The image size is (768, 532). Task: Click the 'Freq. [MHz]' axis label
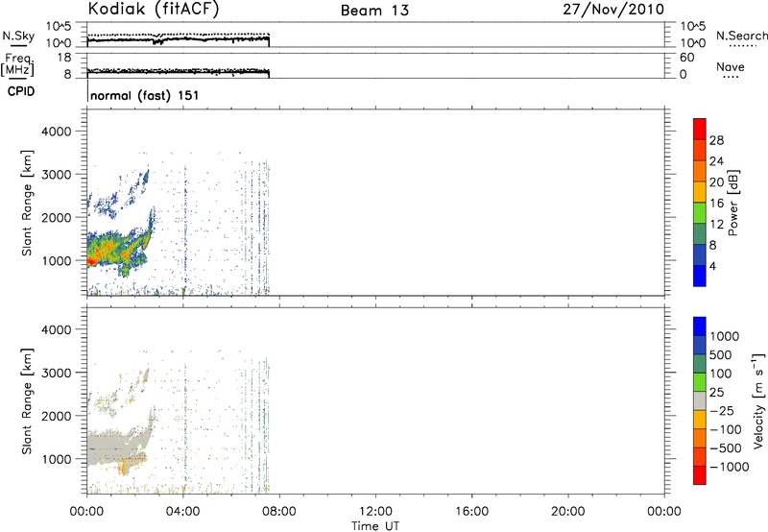point(18,65)
